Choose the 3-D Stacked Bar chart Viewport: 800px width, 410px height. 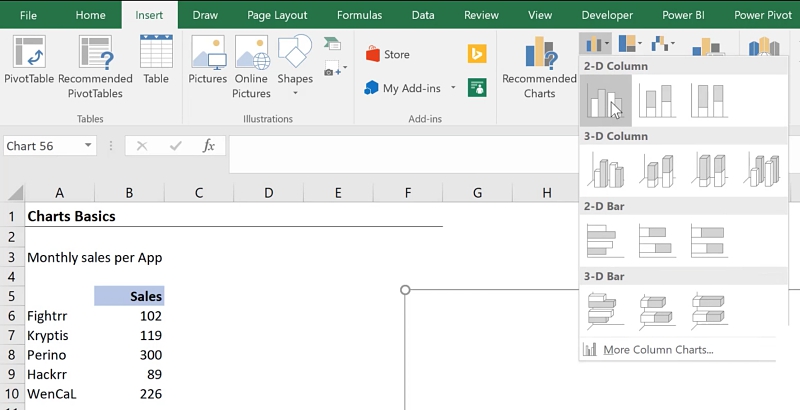(x=657, y=311)
